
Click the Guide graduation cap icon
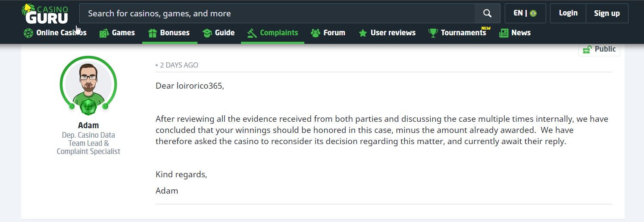[207, 33]
